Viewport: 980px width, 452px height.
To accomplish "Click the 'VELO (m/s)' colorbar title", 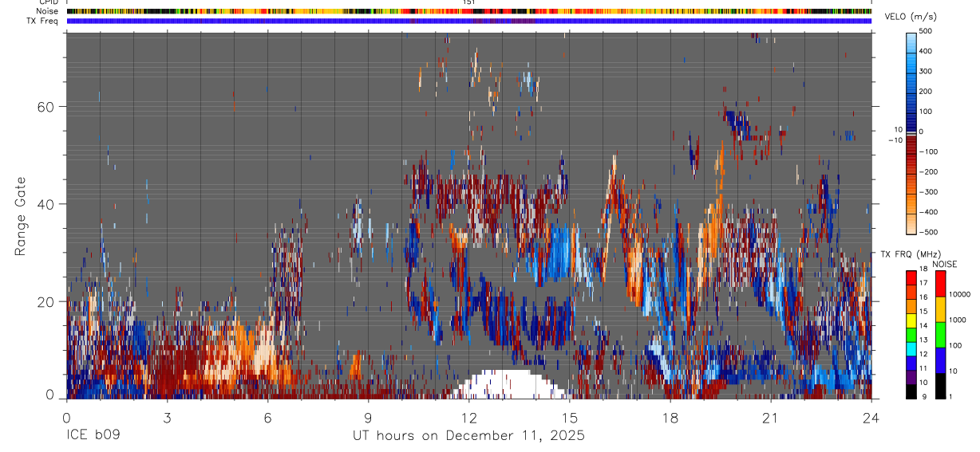I will click(910, 18).
